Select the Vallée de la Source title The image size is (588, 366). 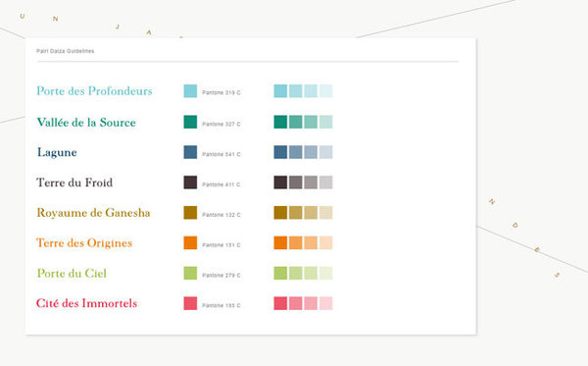[x=86, y=123]
